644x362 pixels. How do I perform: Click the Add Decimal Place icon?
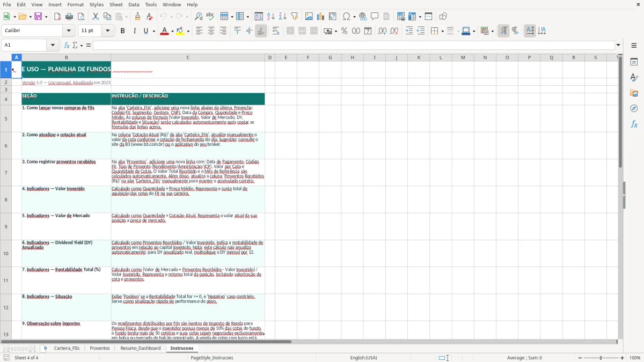pos(382,31)
